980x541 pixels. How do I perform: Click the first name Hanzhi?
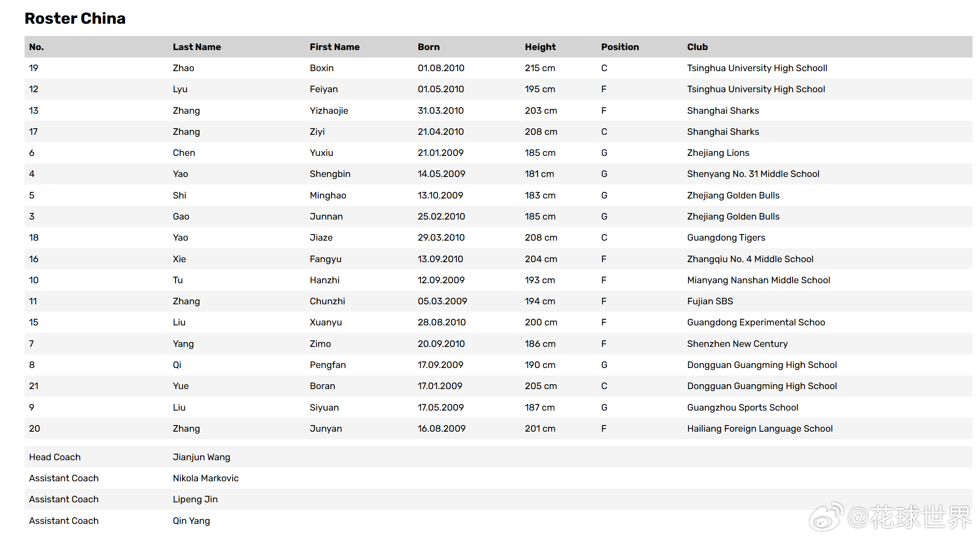click(324, 280)
